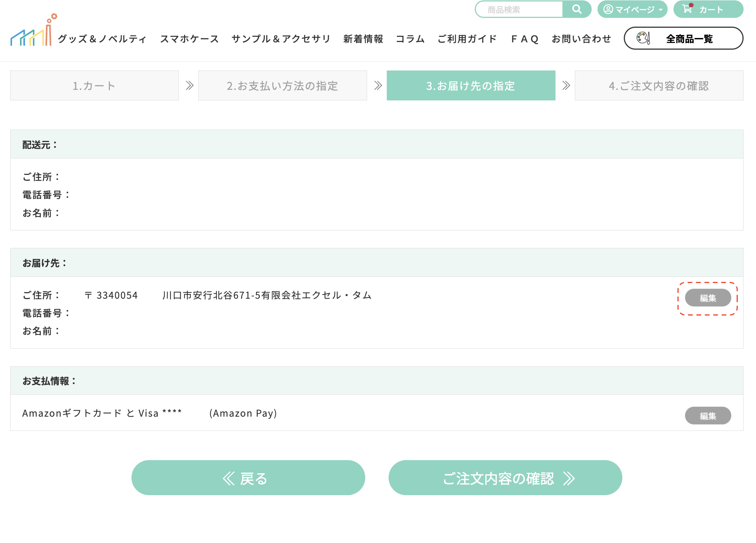This screenshot has width=756, height=543.
Task: Click the (Amazon Pay) text
Action: [x=243, y=413]
